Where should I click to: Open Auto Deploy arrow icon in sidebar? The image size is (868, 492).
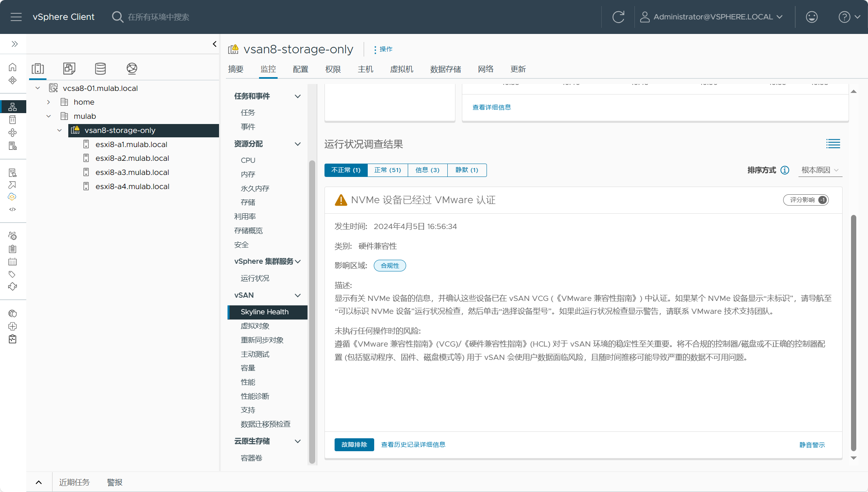[13, 185]
